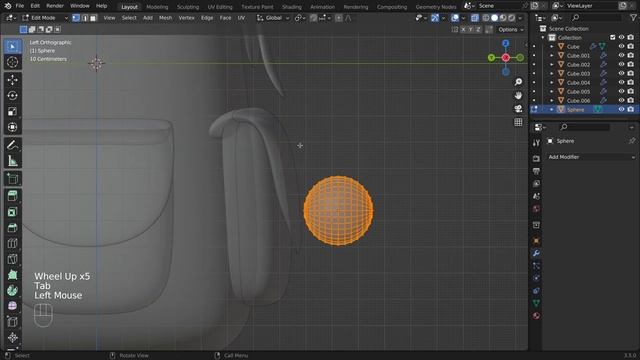Select the Move tool
The image size is (640, 360).
coord(13,80)
